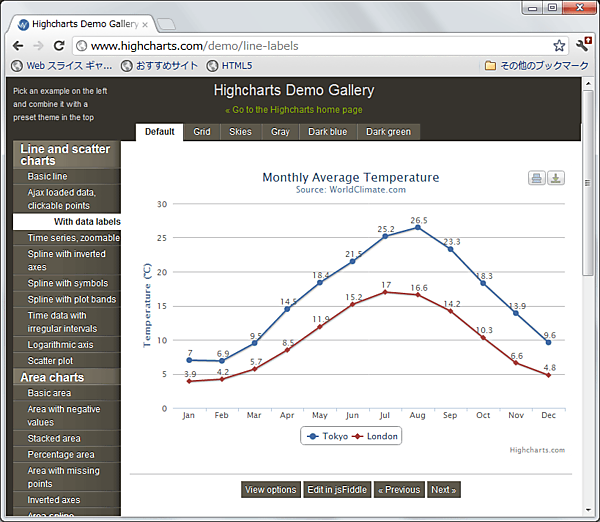Image resolution: width=600 pixels, height=522 pixels.
Task: Open the other bookmarks folder
Action: pyautogui.click(x=536, y=66)
